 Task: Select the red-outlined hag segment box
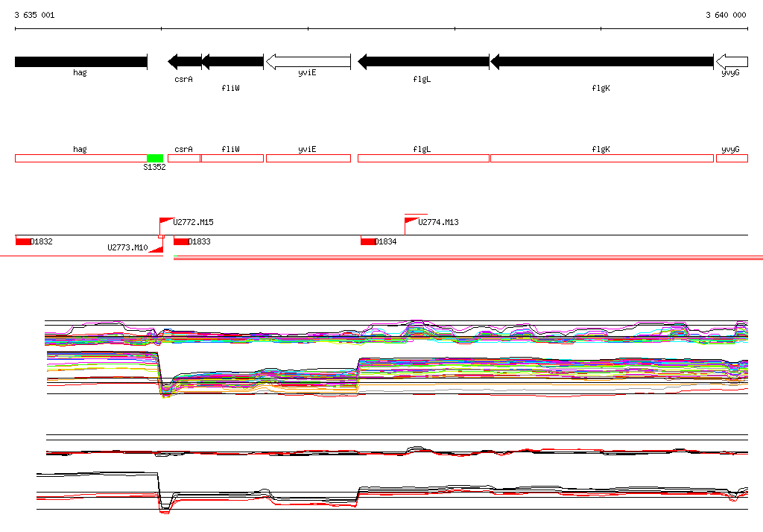81,158
